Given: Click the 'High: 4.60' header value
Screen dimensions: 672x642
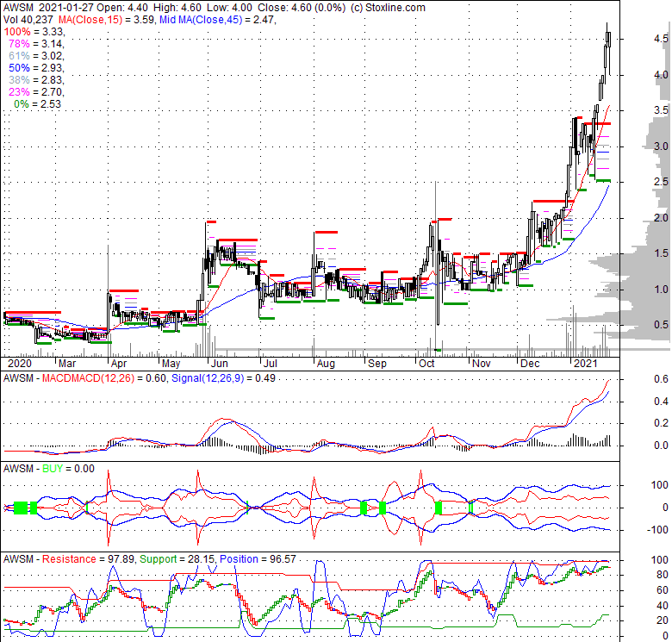Looking at the screenshot, I should [x=177, y=8].
